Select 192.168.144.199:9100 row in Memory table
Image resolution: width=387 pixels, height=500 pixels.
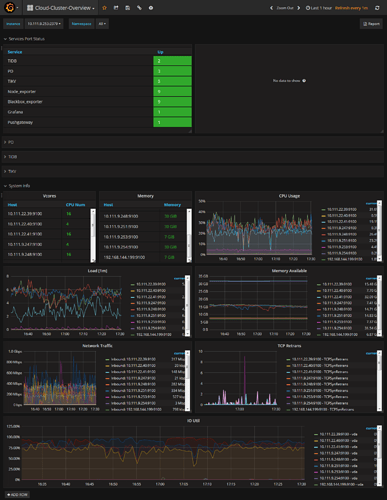[143, 257]
